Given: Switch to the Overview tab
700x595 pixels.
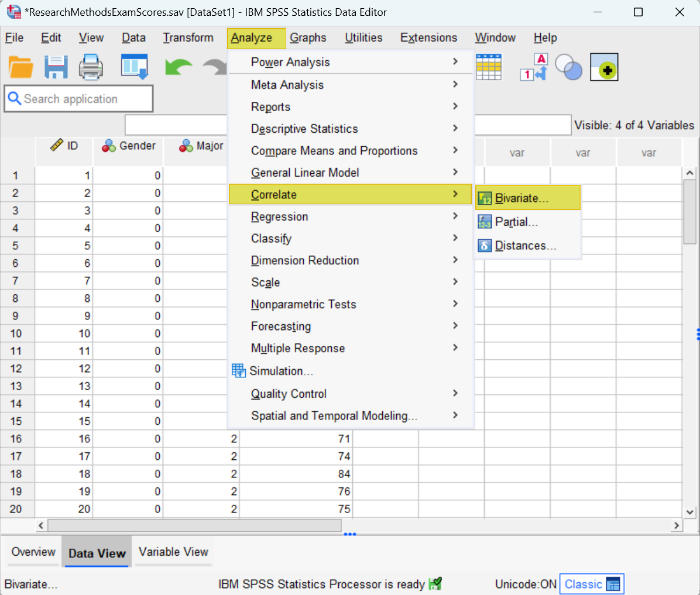Looking at the screenshot, I should [33, 552].
